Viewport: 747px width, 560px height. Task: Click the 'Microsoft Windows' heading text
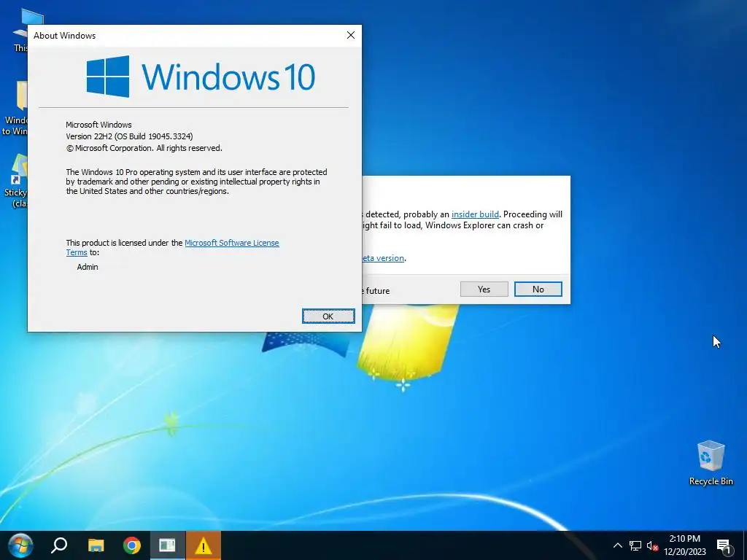click(x=98, y=125)
